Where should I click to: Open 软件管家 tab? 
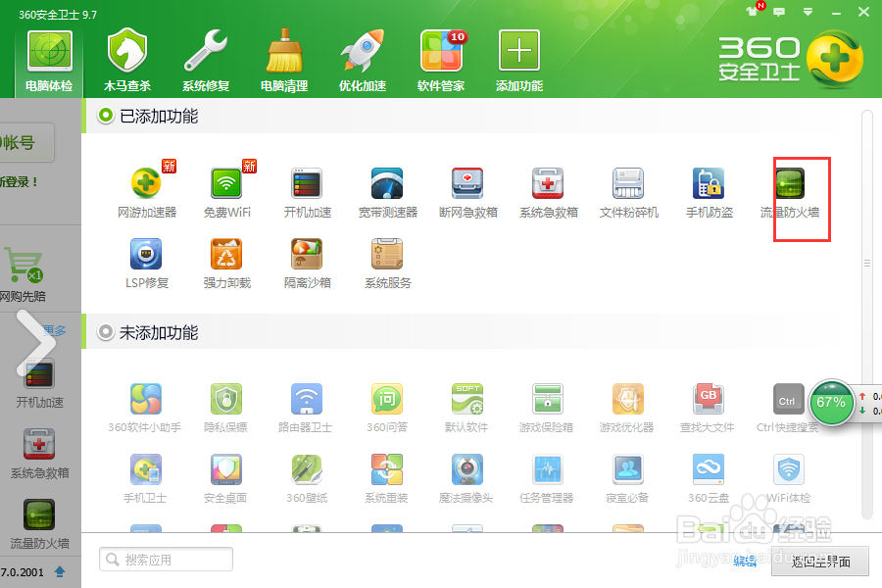[x=441, y=62]
